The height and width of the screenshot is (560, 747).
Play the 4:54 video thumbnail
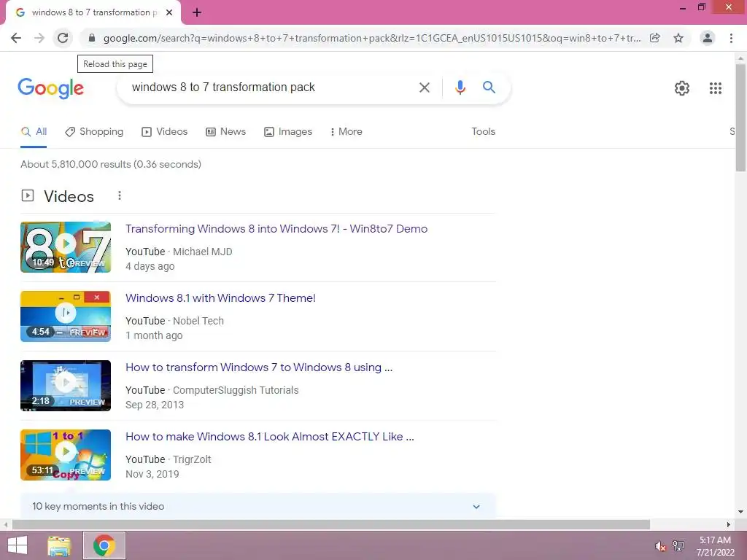66,316
